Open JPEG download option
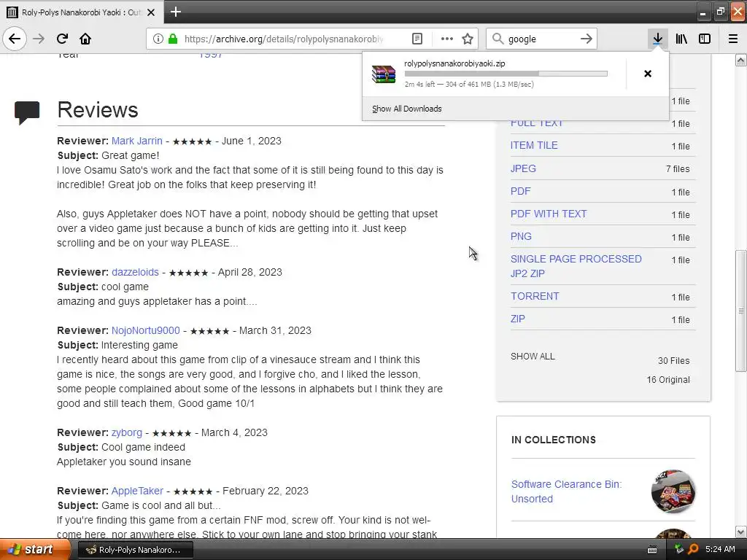 (522, 168)
